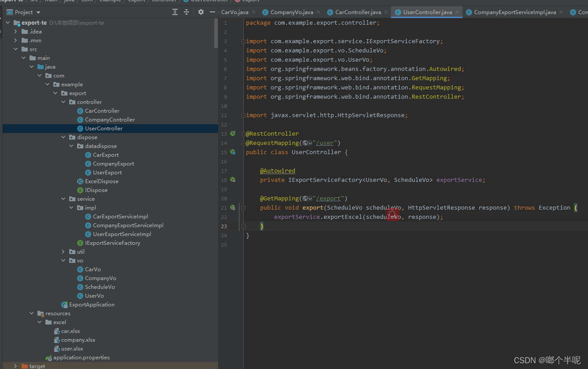
Task: Open CompanyExport class
Action: coord(113,164)
